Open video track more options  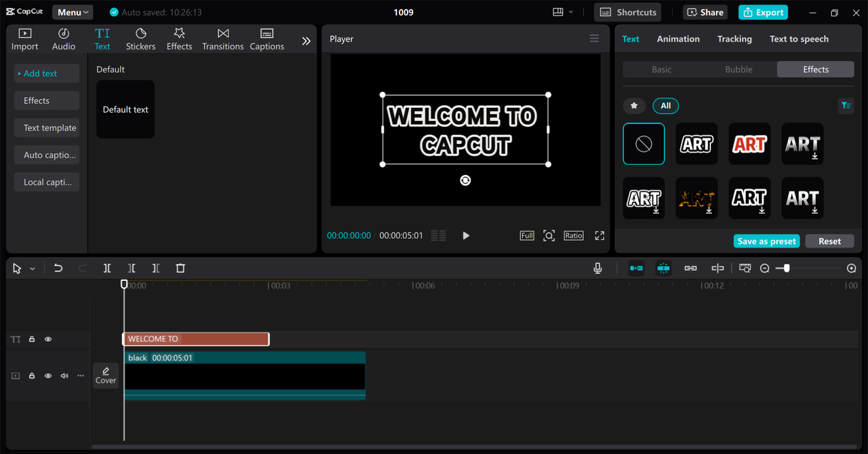(81, 375)
